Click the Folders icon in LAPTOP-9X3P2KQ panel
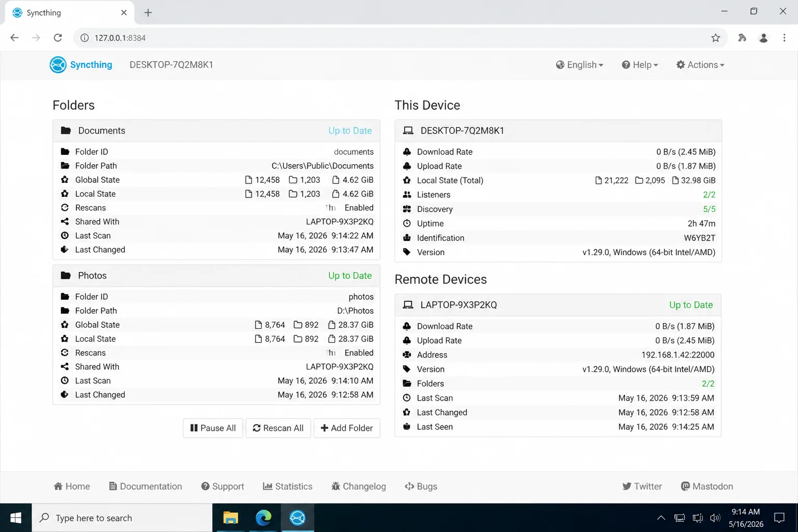Viewport: 798px width, 532px height. (407, 383)
